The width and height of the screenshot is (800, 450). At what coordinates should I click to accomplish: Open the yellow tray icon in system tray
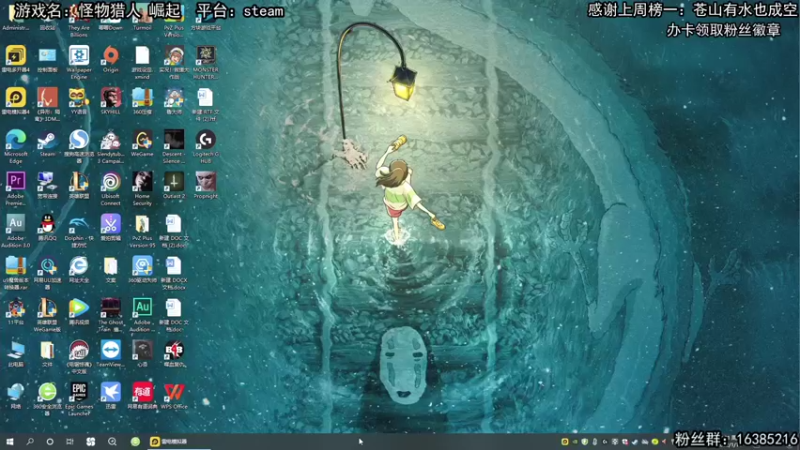[564, 441]
